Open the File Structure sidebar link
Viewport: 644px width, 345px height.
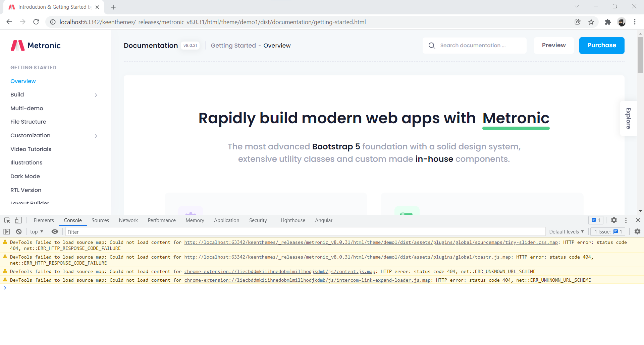tap(28, 122)
